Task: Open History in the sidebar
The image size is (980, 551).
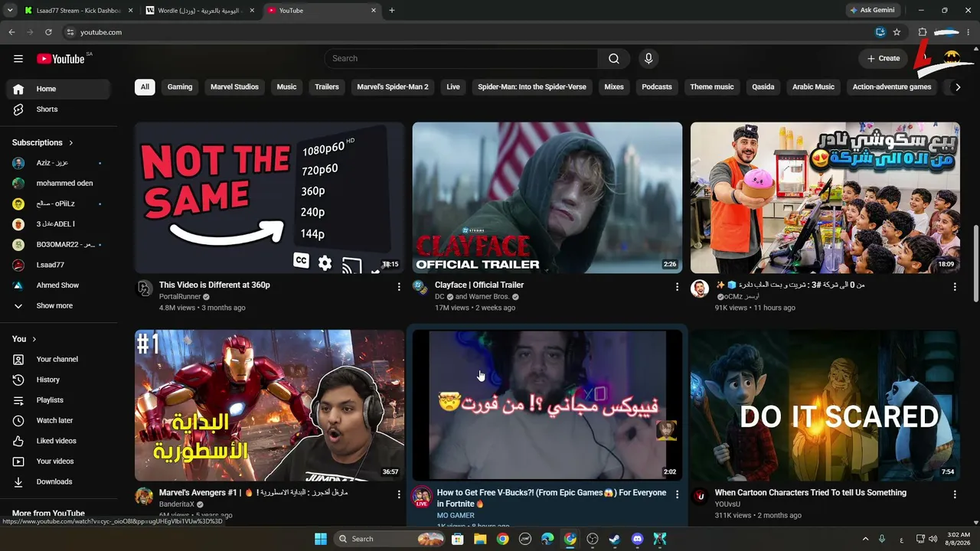Action: click(x=58, y=380)
